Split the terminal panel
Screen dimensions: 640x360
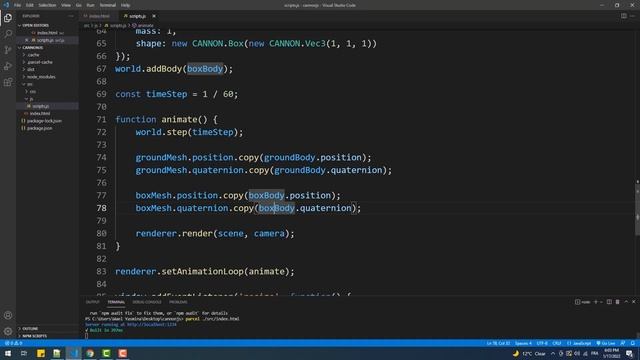609,302
